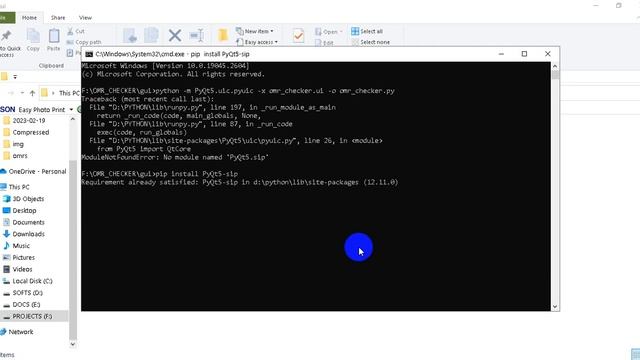The height and width of the screenshot is (360, 640).
Task: Open the File tab in Explorer
Action: (7, 18)
